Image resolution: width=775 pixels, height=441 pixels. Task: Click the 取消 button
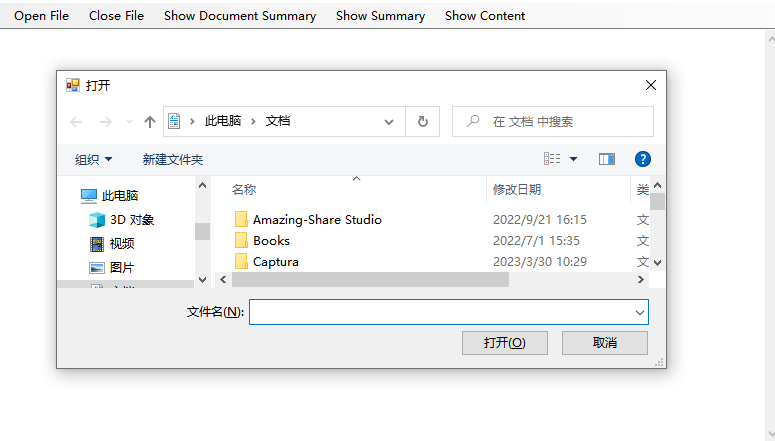604,343
